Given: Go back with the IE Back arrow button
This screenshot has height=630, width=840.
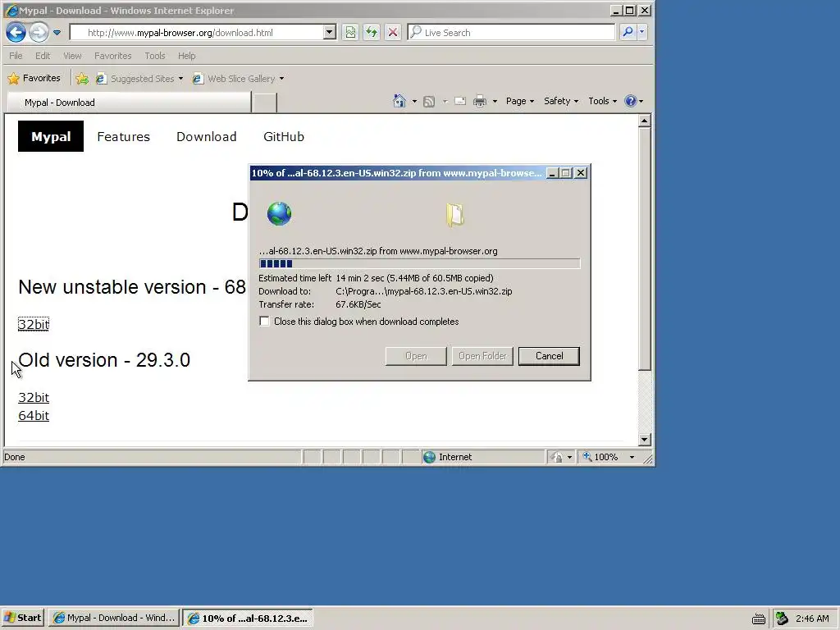Looking at the screenshot, I should (x=16, y=33).
